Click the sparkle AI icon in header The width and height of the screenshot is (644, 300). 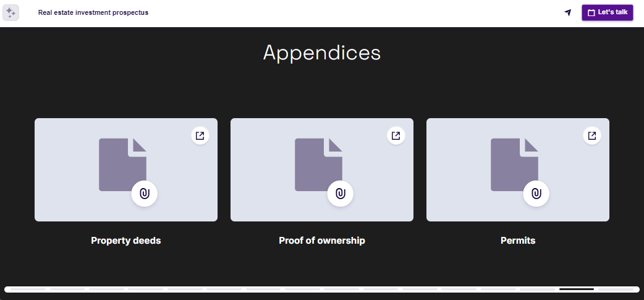click(11, 12)
